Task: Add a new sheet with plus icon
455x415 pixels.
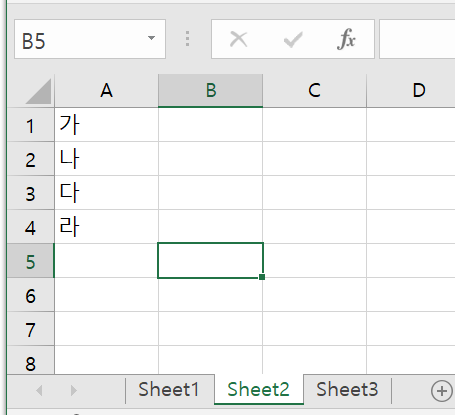Action: (442, 391)
